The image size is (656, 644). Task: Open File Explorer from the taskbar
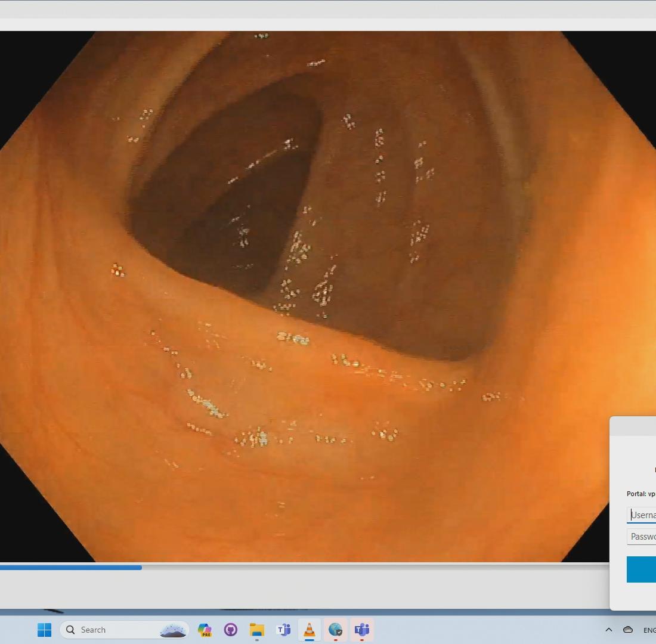coord(257,630)
